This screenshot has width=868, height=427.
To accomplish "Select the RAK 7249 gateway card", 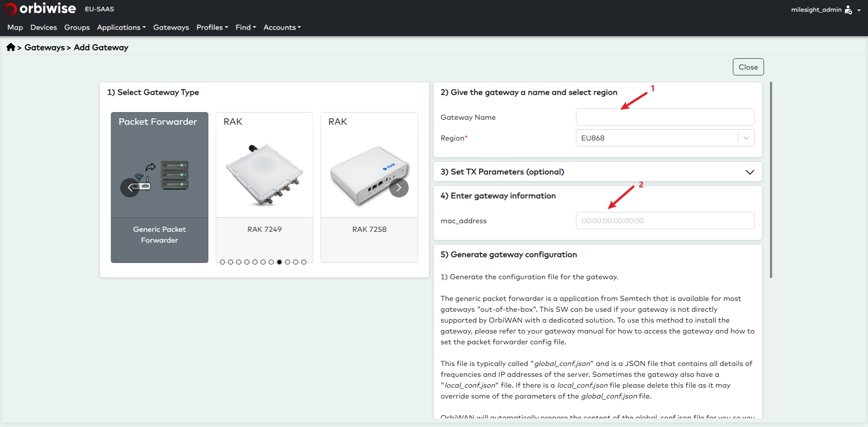I will click(264, 188).
